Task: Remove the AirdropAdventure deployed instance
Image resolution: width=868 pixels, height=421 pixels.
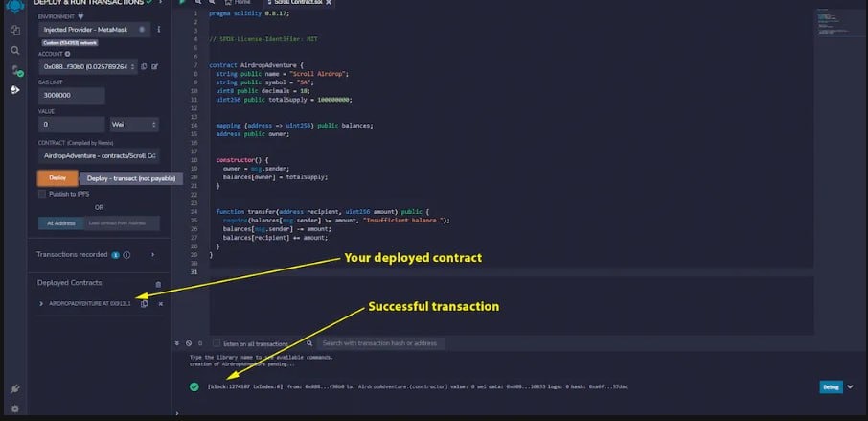Action: click(x=161, y=304)
